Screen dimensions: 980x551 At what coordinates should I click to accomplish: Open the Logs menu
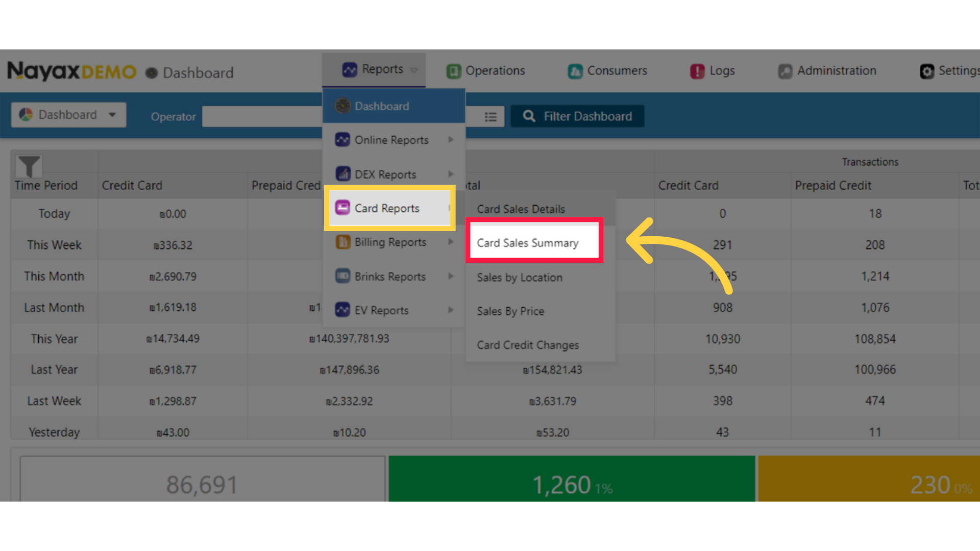tap(713, 71)
